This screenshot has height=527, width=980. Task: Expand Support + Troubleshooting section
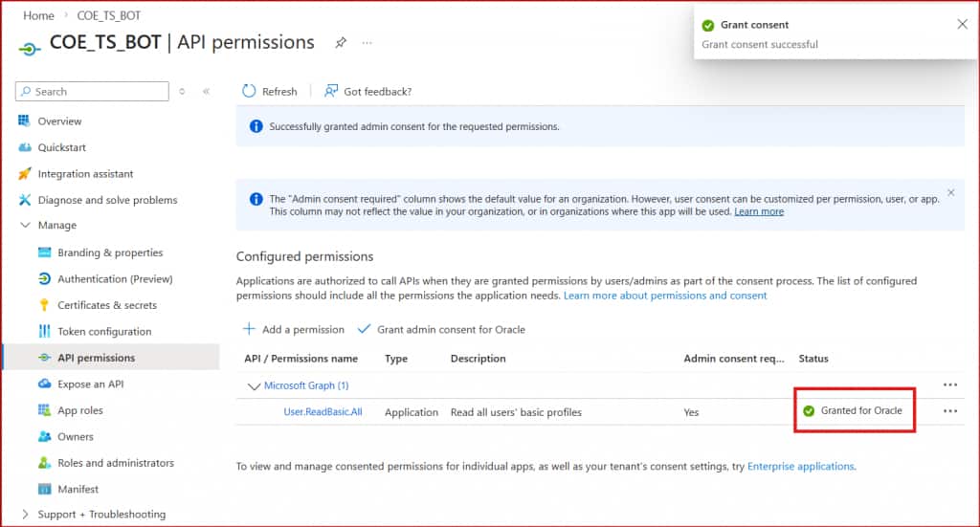25,515
